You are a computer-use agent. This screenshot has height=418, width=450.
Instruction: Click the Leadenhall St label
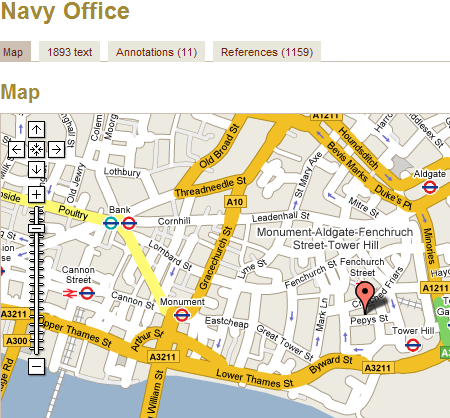coord(281,217)
